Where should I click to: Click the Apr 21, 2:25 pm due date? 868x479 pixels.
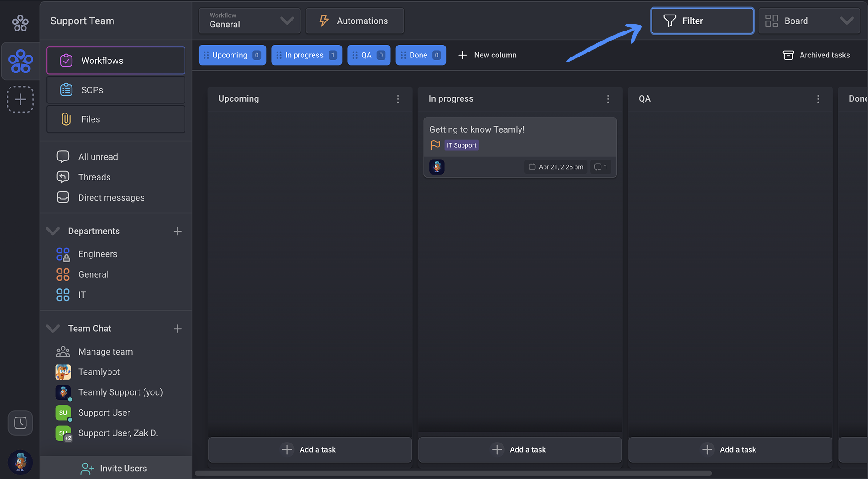coord(556,167)
